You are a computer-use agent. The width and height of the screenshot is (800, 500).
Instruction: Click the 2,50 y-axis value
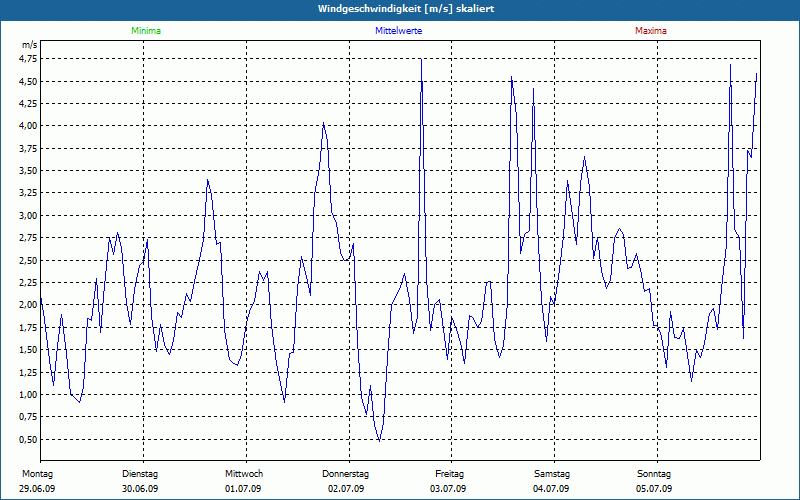pyautogui.click(x=29, y=260)
